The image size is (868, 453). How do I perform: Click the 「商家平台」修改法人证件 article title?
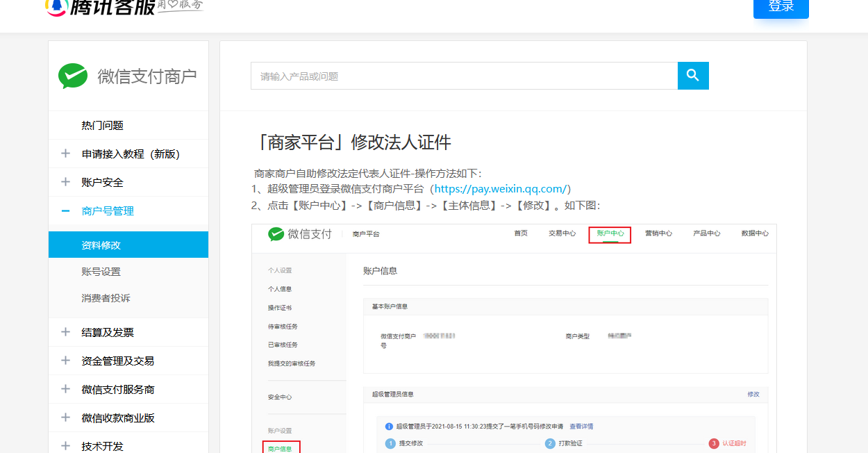(351, 143)
